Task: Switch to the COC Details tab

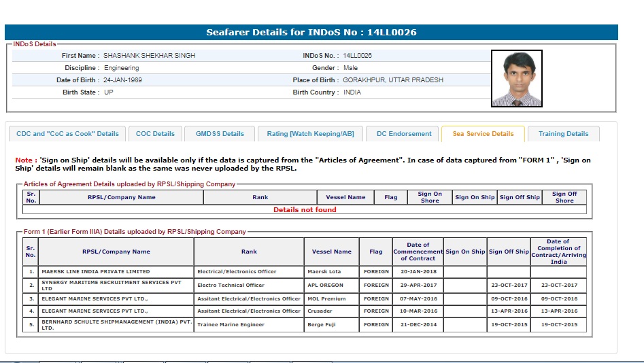Action: (x=155, y=134)
